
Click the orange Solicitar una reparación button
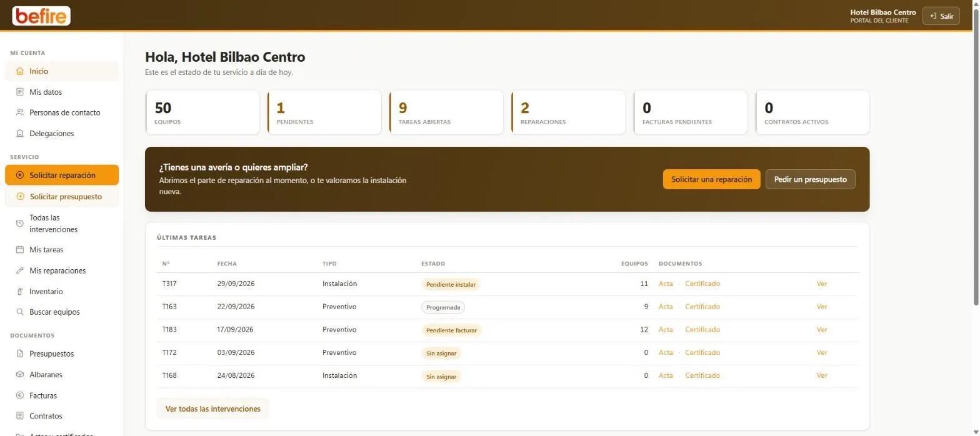(x=711, y=179)
